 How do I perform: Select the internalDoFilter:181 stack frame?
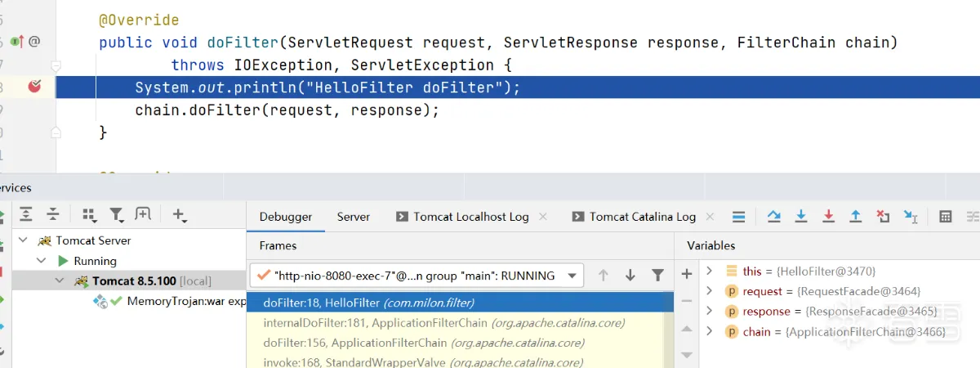443,323
